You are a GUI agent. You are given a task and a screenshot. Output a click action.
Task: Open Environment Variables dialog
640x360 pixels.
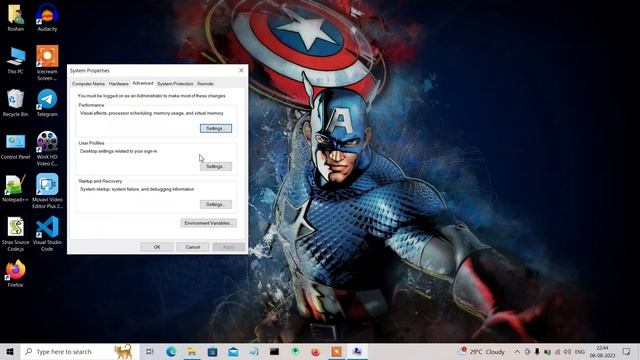208,223
